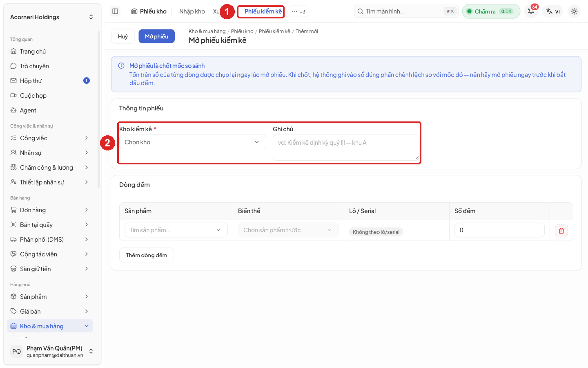Switch language via VI translate icon

[553, 11]
